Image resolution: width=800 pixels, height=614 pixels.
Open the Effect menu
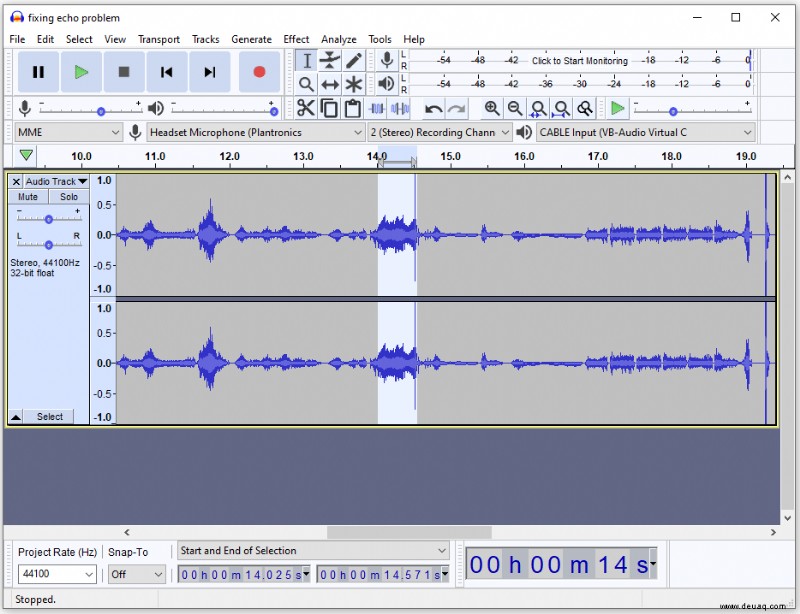coord(296,39)
